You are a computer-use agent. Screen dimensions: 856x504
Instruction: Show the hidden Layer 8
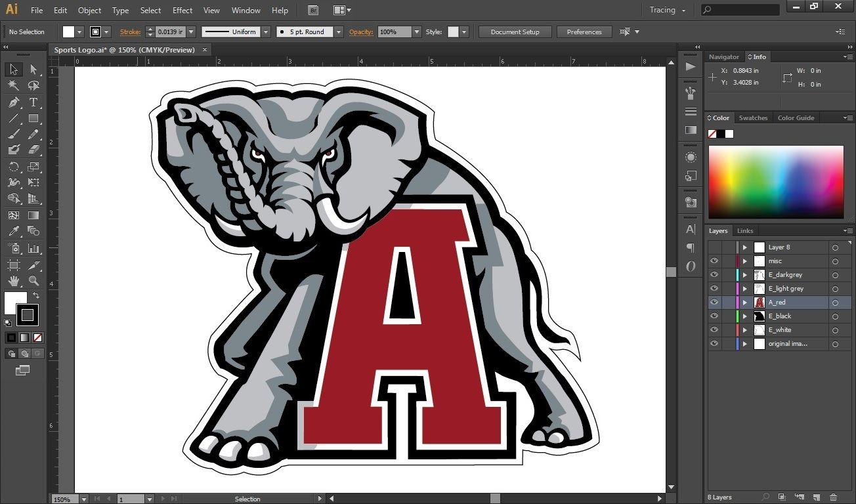point(714,247)
